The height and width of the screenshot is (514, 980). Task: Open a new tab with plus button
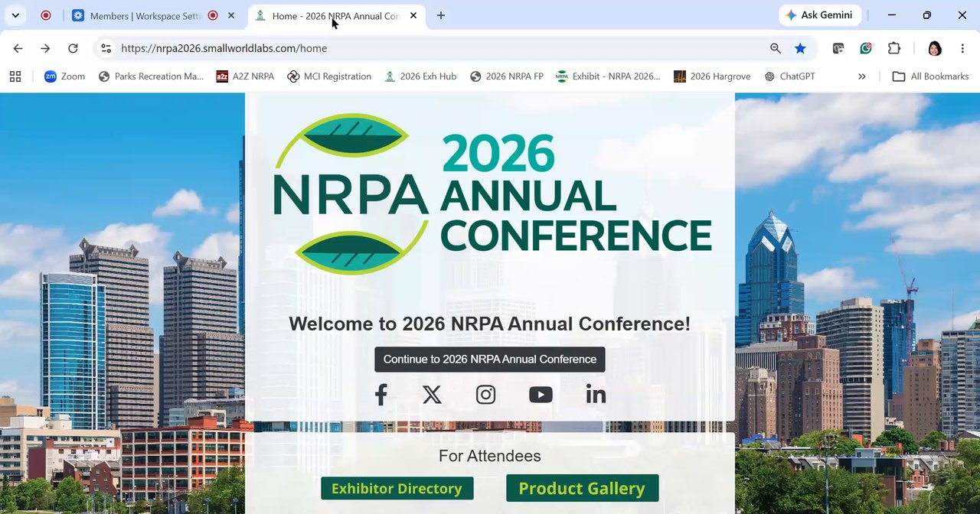click(x=441, y=15)
